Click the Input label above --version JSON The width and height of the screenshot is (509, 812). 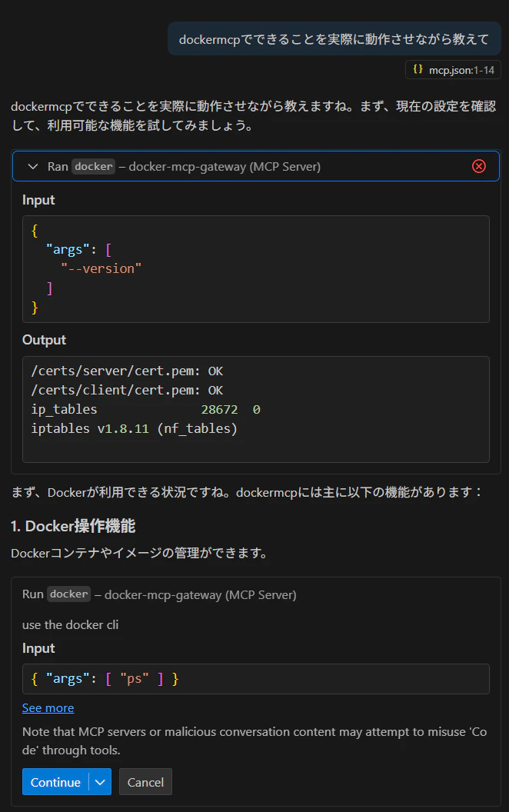pos(38,200)
